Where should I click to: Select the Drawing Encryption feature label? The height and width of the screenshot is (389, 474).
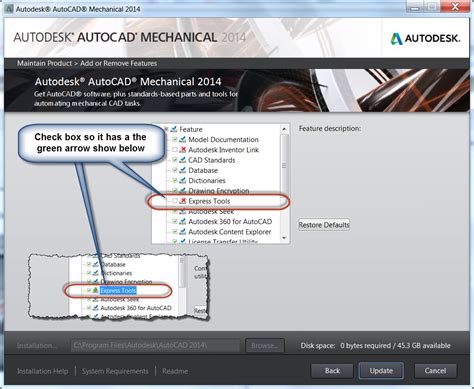[219, 191]
